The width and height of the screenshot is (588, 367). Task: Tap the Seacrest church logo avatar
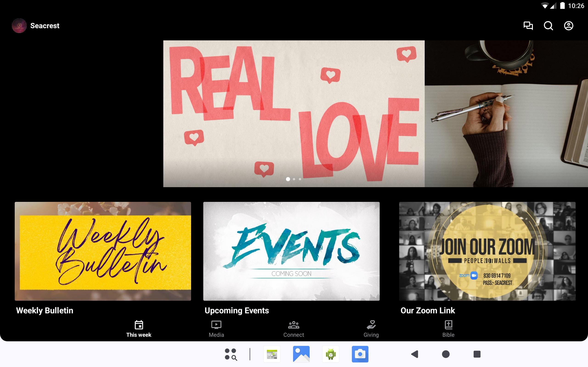tap(19, 26)
